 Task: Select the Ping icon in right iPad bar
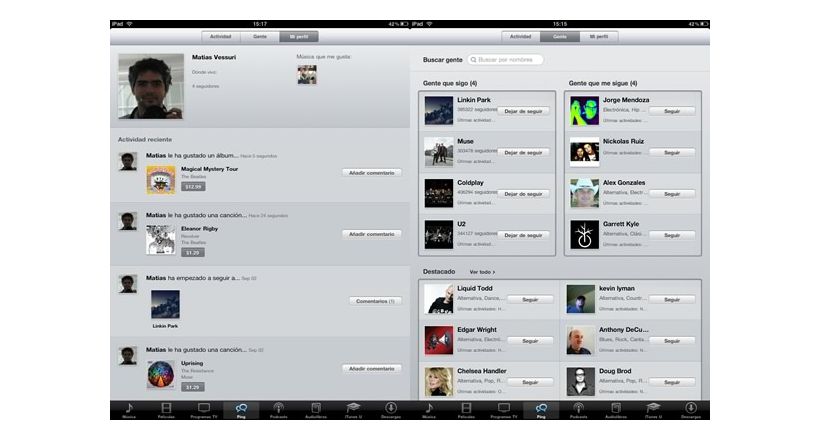click(x=541, y=410)
